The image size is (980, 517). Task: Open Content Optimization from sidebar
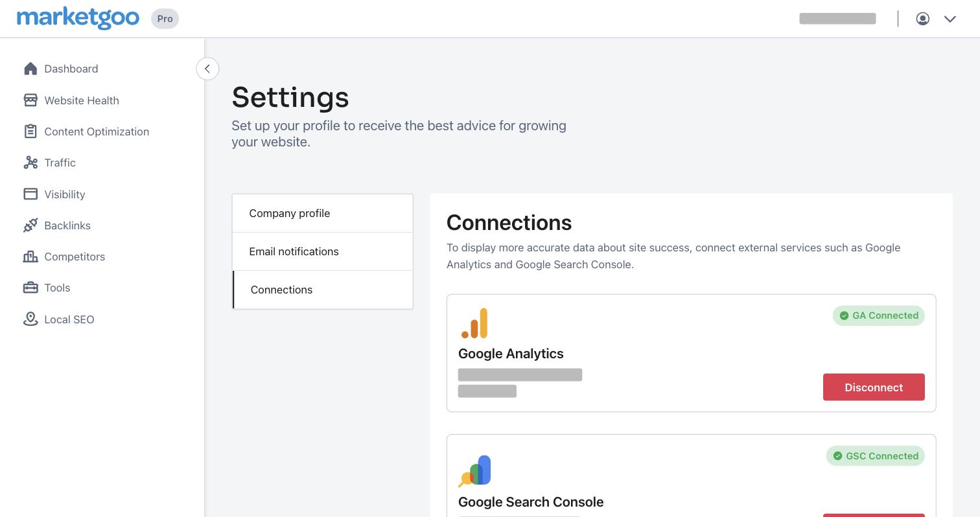click(x=97, y=132)
